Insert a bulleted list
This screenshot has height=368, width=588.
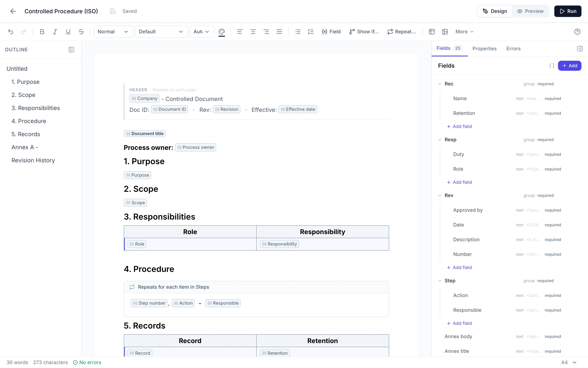298,32
